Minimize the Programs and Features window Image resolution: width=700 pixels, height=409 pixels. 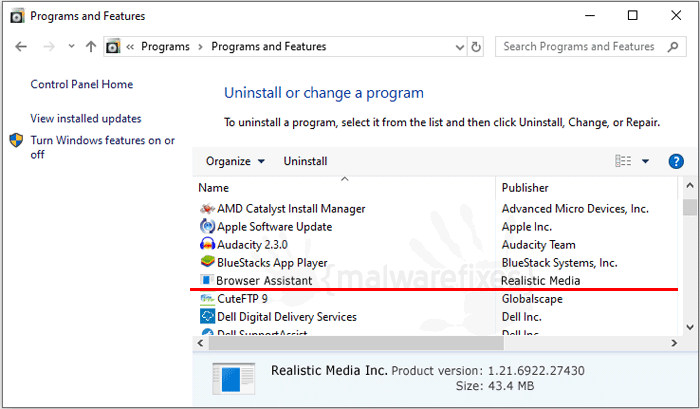[590, 16]
